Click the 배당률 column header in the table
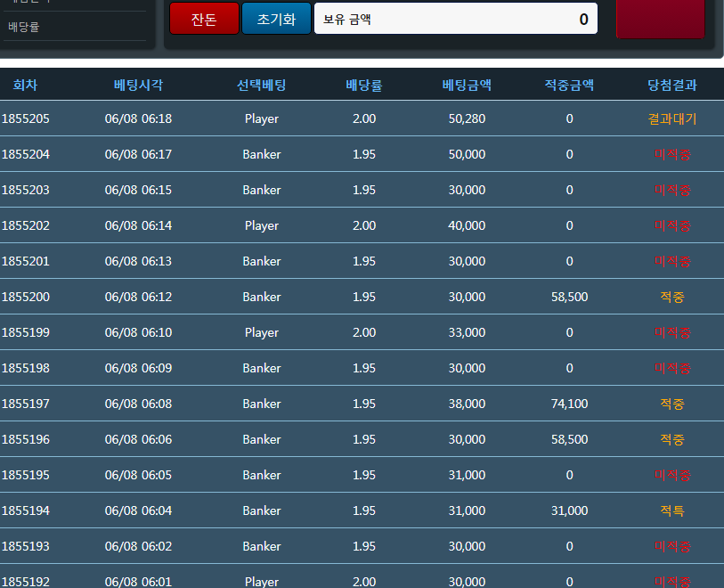The image size is (724, 588). coord(364,85)
